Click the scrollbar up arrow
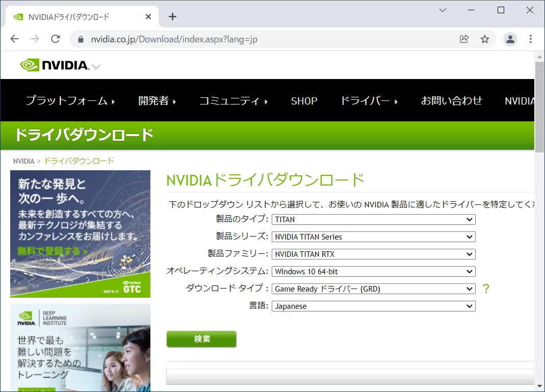Viewport: 545px width, 392px height. 539,56
